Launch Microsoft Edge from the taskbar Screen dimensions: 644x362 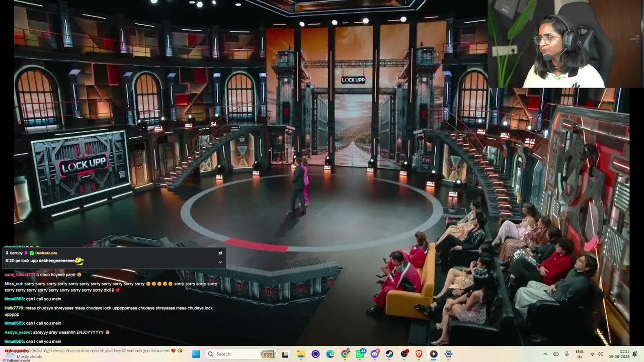[330, 354]
